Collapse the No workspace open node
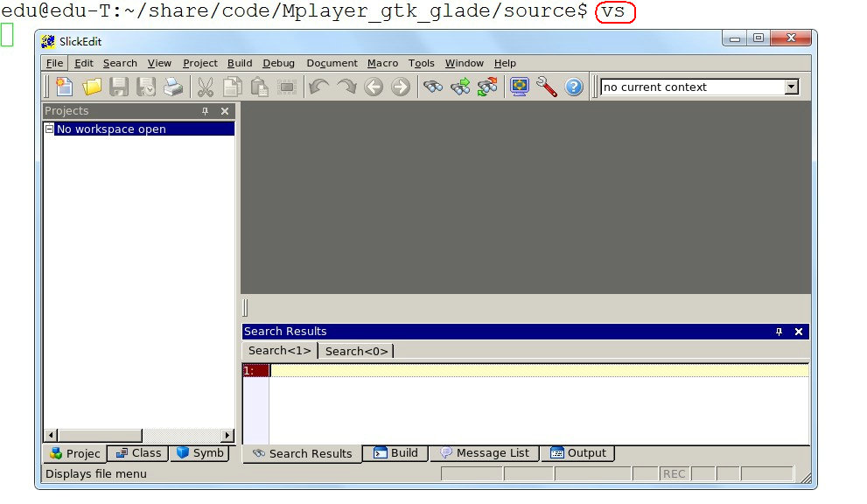This screenshot has width=867, height=504. point(49,129)
